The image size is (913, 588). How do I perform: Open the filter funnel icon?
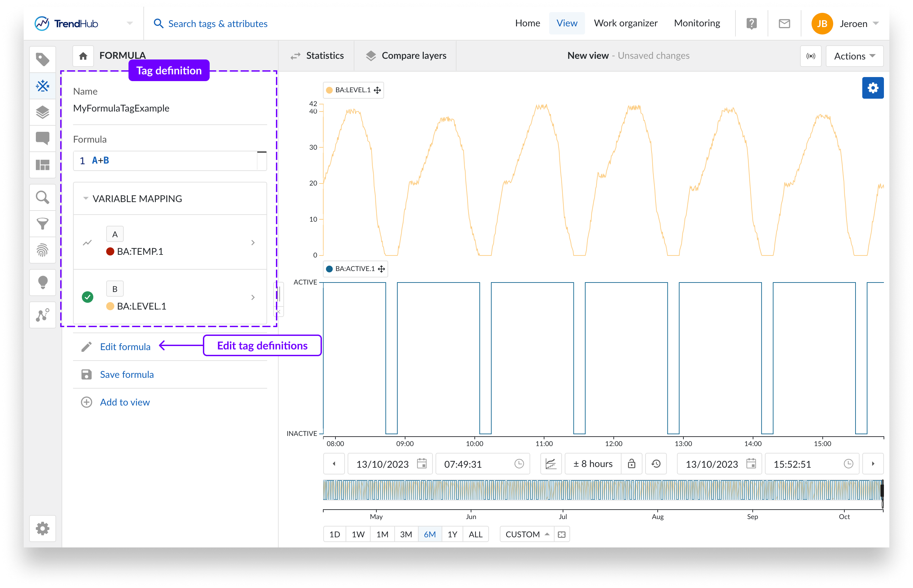point(42,224)
